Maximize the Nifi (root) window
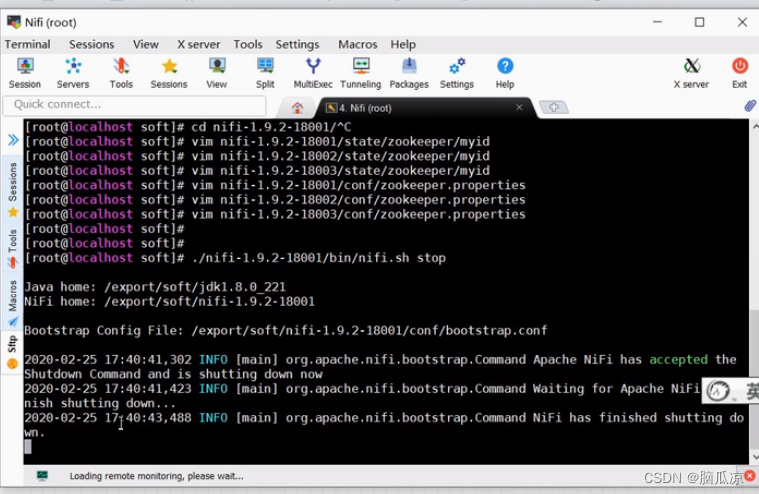Viewport: 759px width, 494px height. click(699, 22)
